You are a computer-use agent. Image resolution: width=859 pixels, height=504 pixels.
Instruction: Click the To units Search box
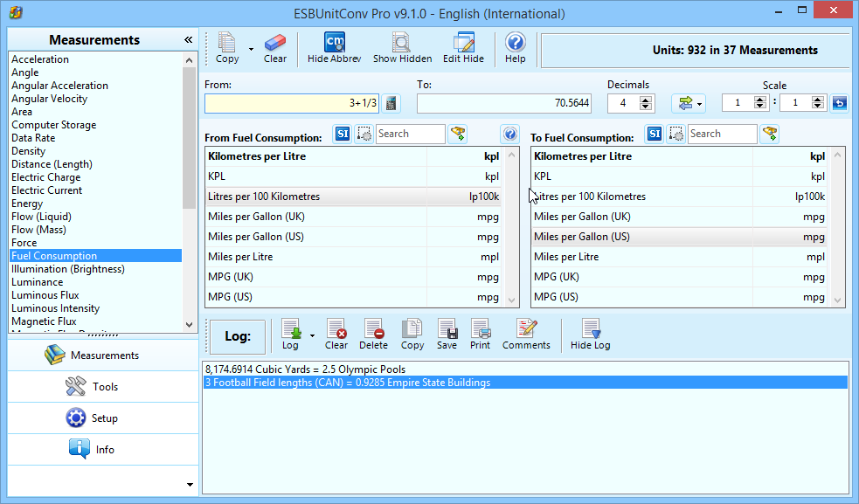[722, 134]
